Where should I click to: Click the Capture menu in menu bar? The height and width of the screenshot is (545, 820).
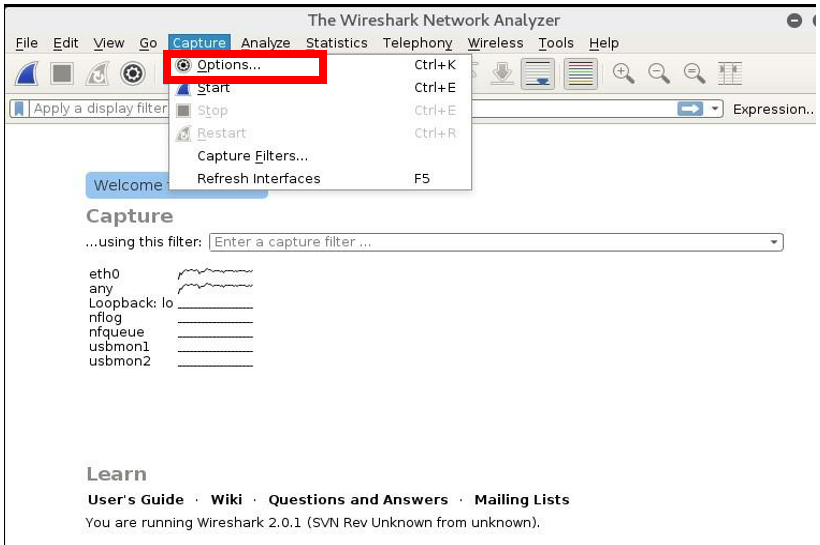click(199, 43)
